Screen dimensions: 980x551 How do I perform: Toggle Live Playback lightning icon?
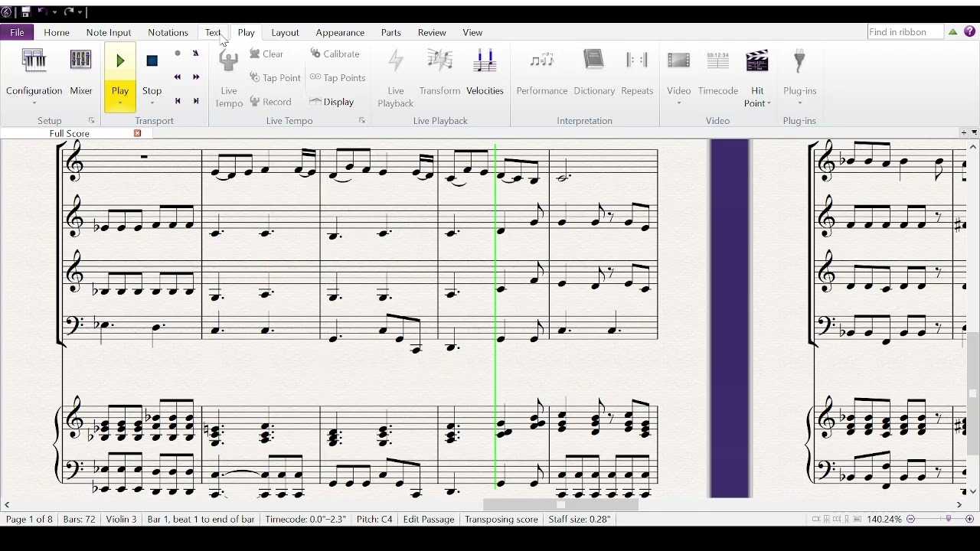click(x=395, y=78)
